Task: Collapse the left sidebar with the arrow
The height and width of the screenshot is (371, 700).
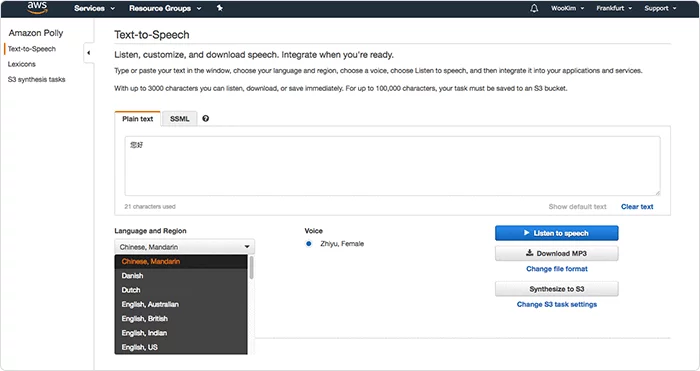Action: pyautogui.click(x=88, y=53)
